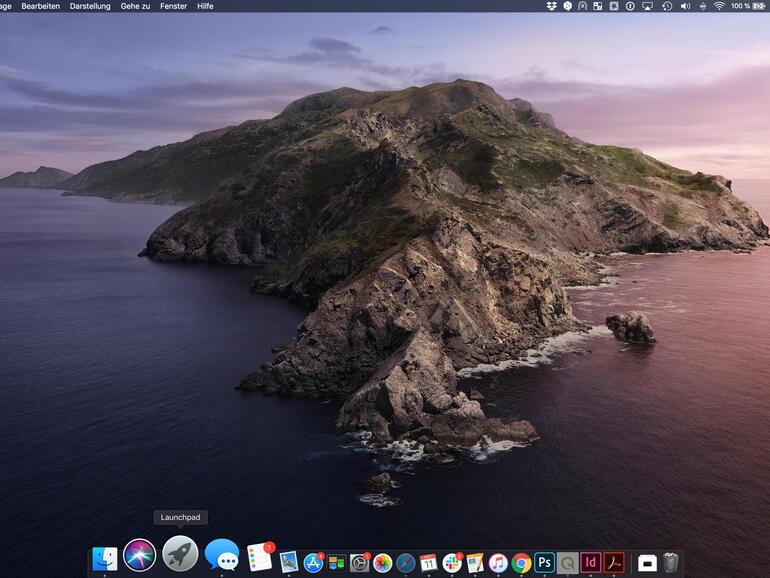Click the Hilfe menu
Viewport: 770px width, 578px height.
tap(205, 6)
